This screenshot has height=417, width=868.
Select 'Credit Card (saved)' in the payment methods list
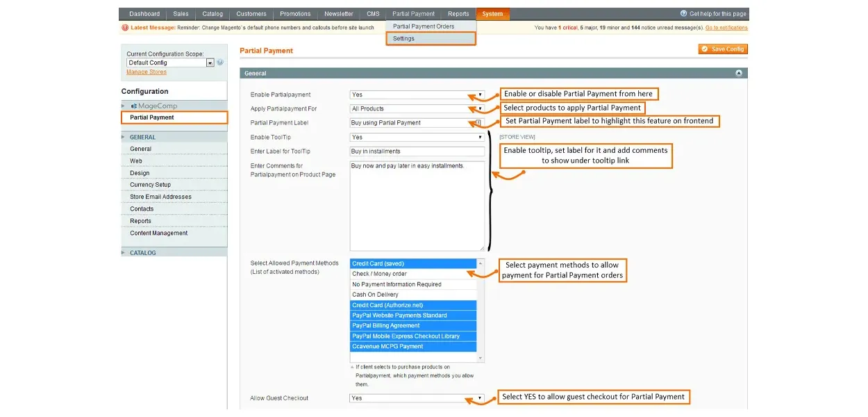coord(413,263)
